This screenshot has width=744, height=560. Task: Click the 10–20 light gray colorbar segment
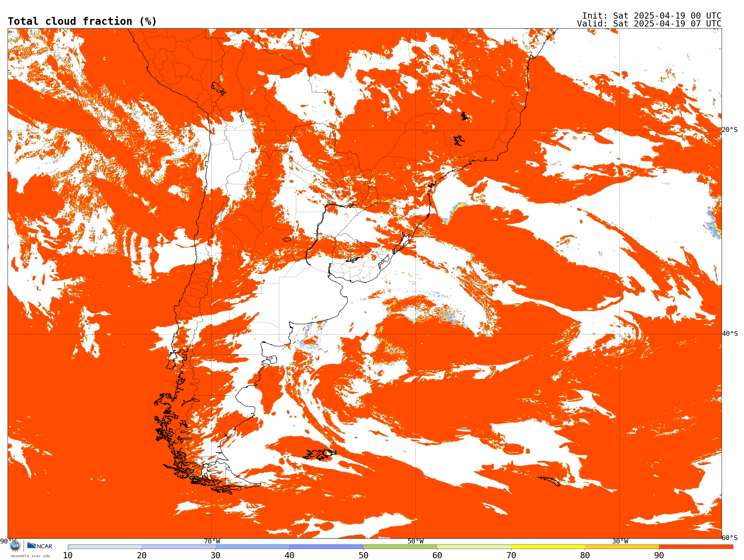(x=105, y=547)
